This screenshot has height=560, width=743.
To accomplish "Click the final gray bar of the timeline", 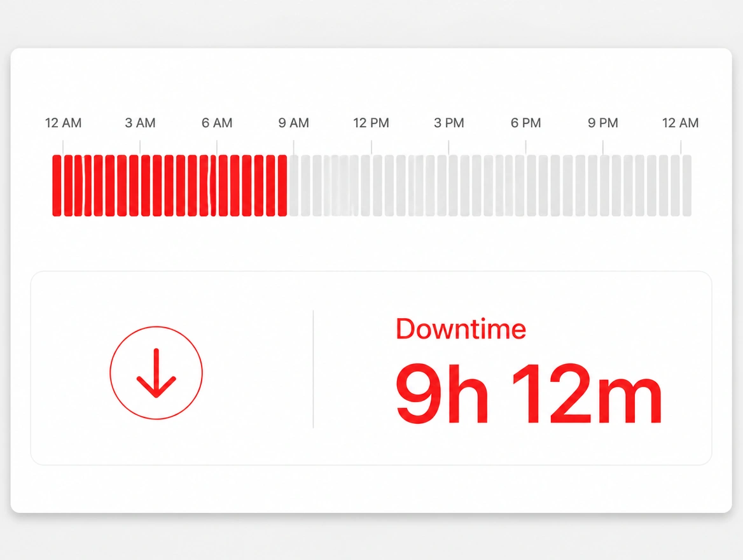I will pyautogui.click(x=687, y=185).
